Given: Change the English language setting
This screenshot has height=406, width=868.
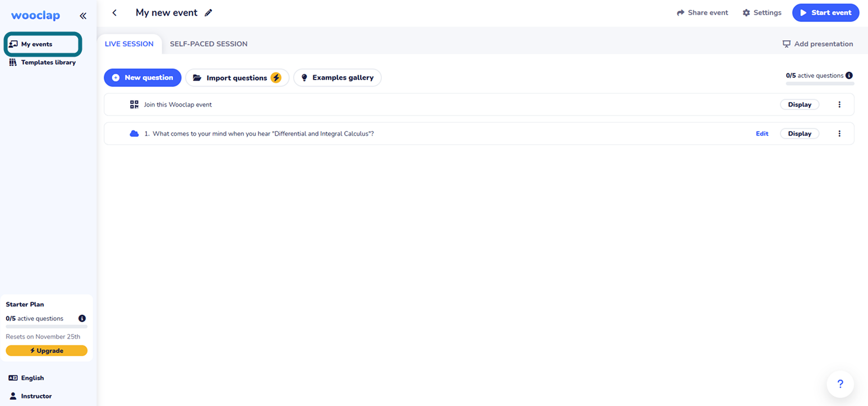Looking at the screenshot, I should coord(26,378).
